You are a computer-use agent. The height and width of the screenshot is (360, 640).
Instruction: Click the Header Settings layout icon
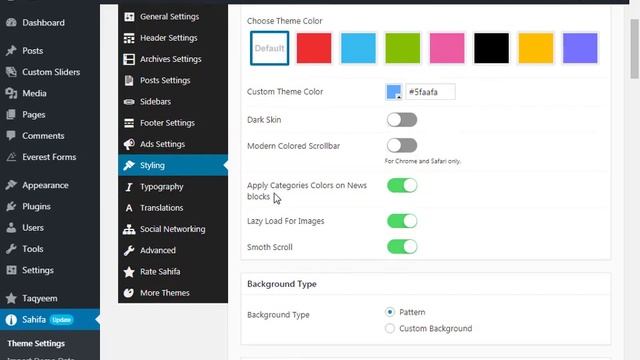tap(129, 38)
